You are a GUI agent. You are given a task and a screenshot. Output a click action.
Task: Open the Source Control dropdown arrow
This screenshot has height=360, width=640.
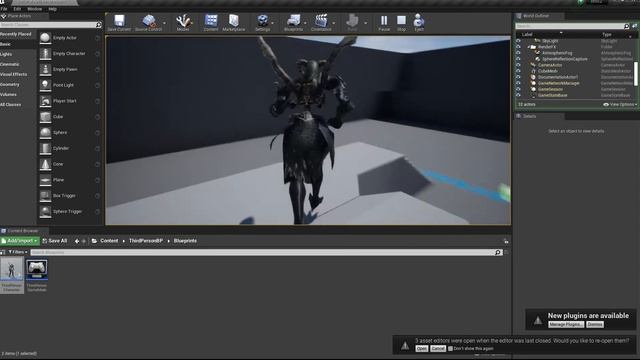click(x=164, y=23)
